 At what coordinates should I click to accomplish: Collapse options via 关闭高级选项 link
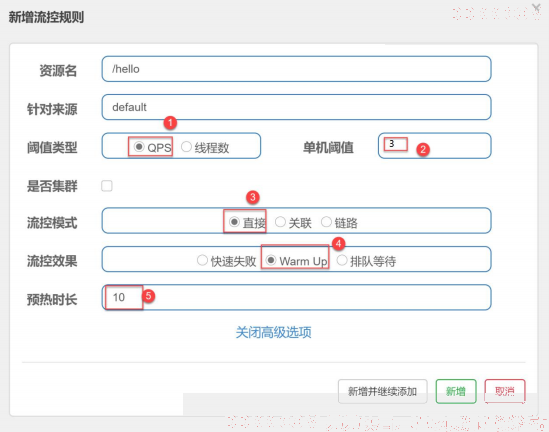coord(273,332)
